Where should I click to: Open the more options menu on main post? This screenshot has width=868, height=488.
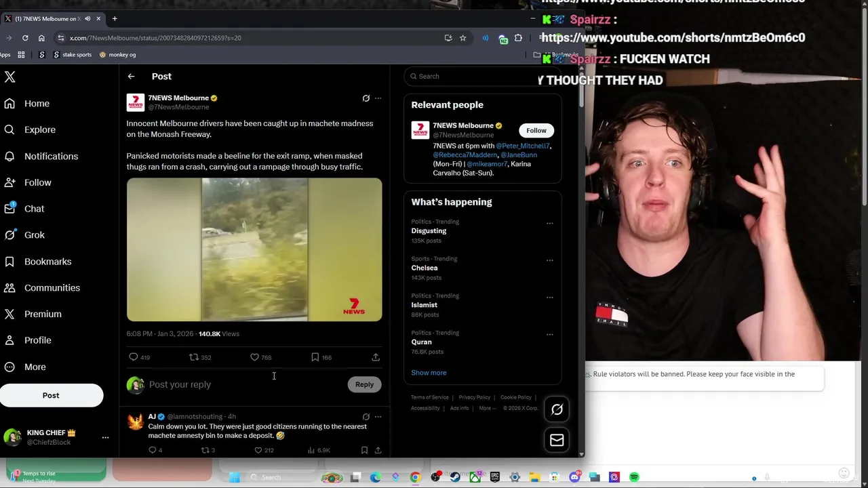coord(378,98)
